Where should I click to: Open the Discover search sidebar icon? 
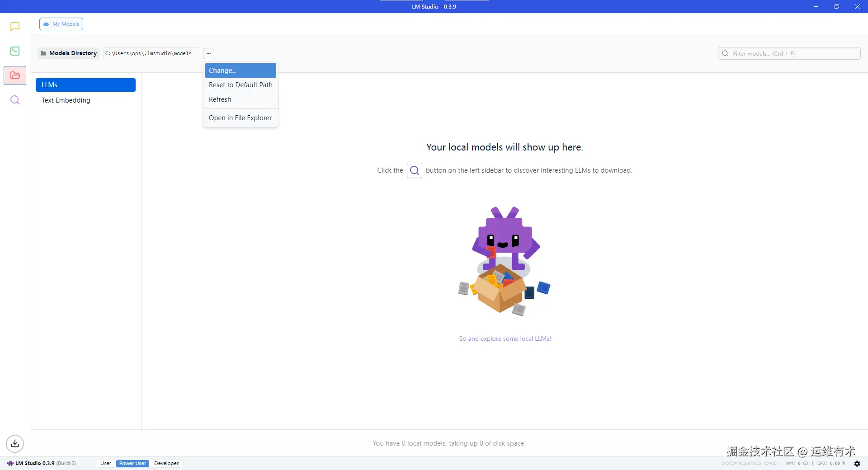pos(15,100)
